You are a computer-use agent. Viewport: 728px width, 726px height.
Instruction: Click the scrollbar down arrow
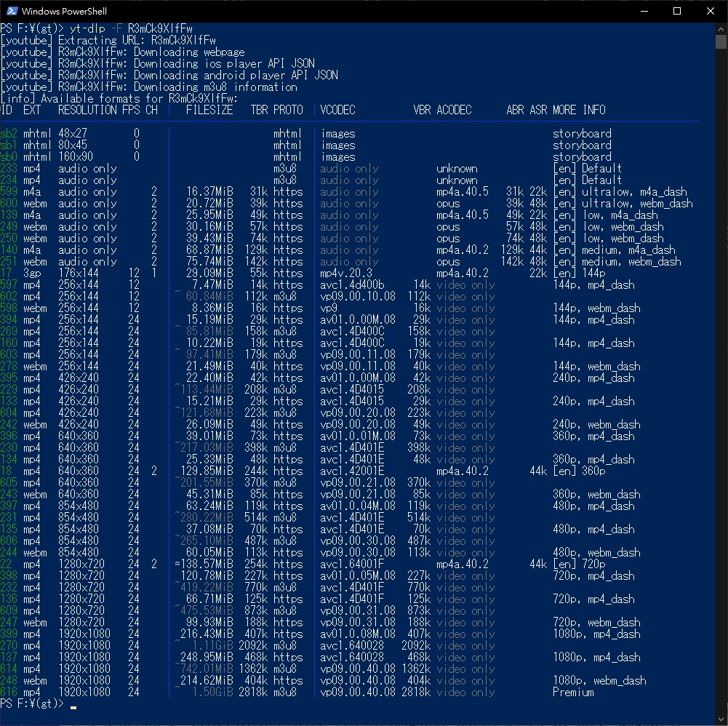pyautogui.click(x=721, y=720)
